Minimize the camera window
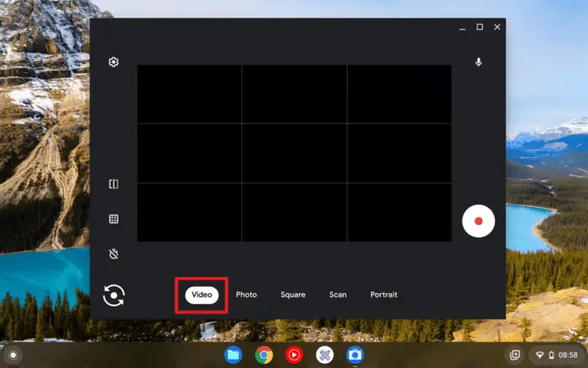Image resolution: width=588 pixels, height=368 pixels. 462,28
